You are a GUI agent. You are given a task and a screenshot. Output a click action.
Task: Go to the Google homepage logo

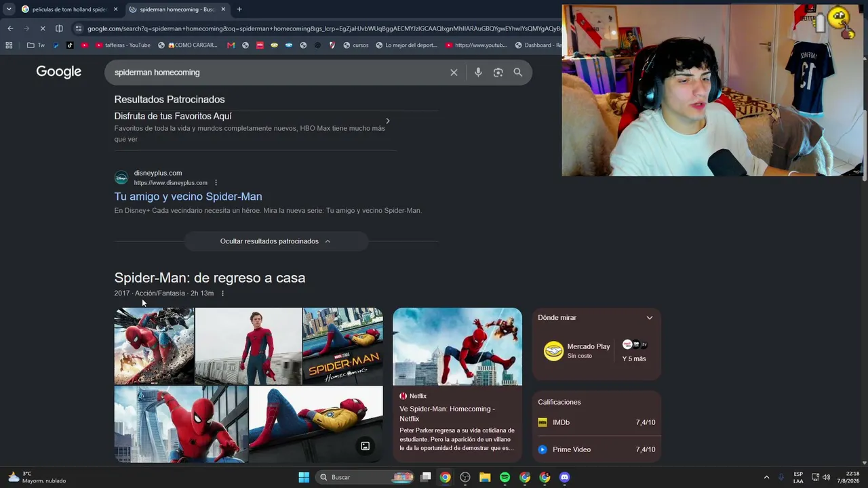59,72
